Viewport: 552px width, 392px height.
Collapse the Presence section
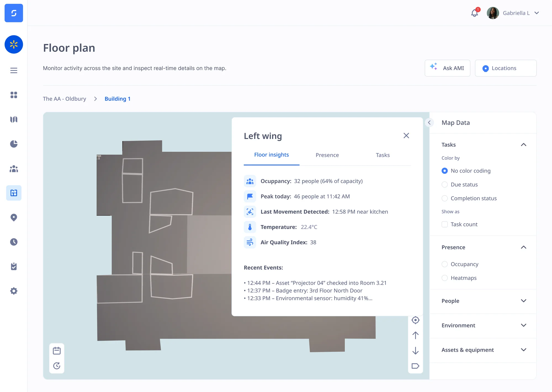[x=524, y=247]
